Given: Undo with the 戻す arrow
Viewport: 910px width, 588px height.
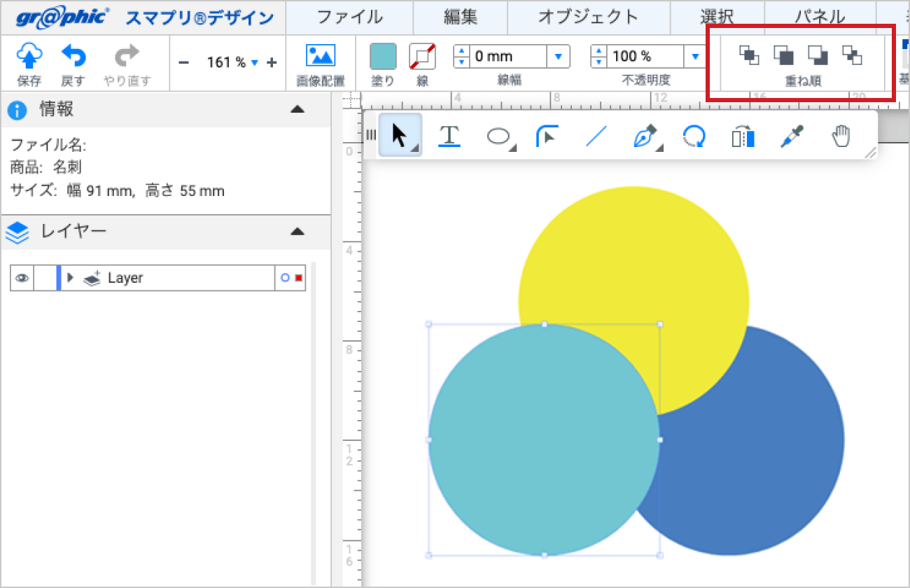Looking at the screenshot, I should click(73, 55).
